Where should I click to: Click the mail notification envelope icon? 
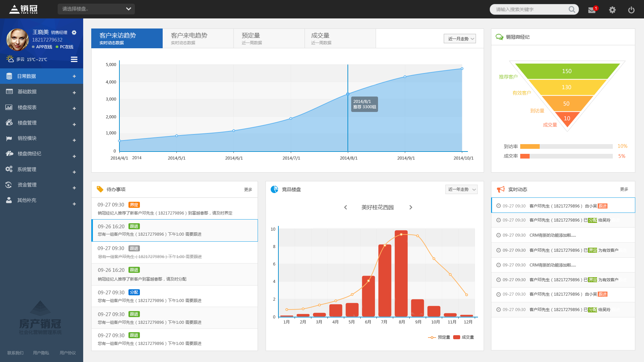[592, 10]
